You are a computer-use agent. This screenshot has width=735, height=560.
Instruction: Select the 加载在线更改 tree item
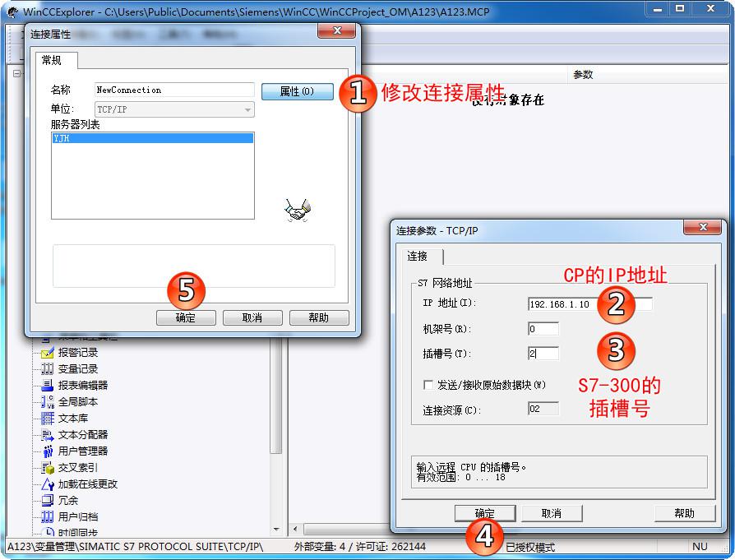point(88,484)
